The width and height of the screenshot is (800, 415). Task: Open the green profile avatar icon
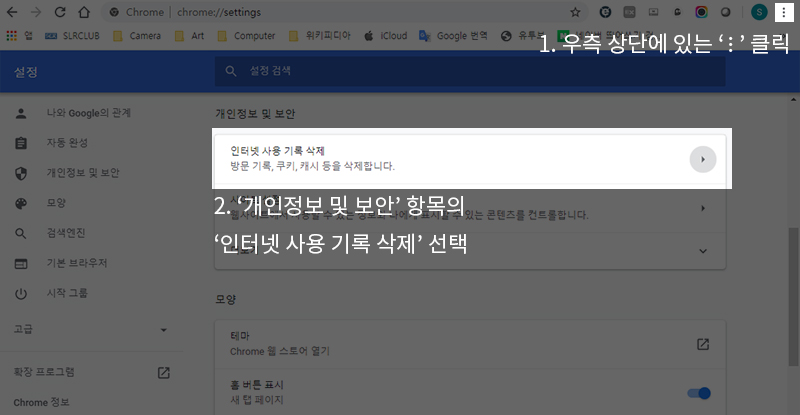(757, 12)
